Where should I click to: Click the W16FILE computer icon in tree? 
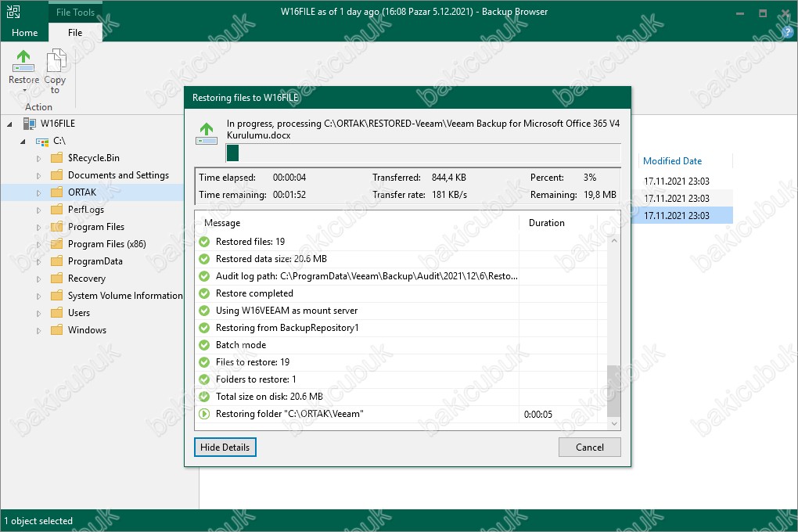tap(30, 123)
